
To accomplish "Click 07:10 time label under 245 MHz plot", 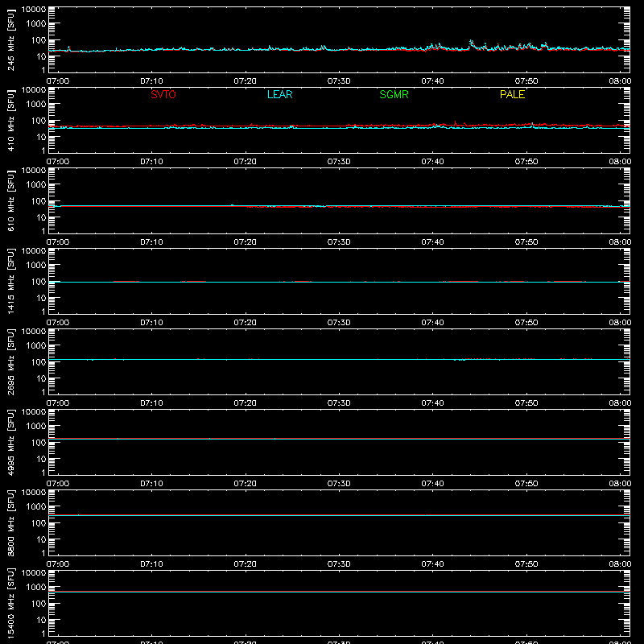I will coord(151,81).
